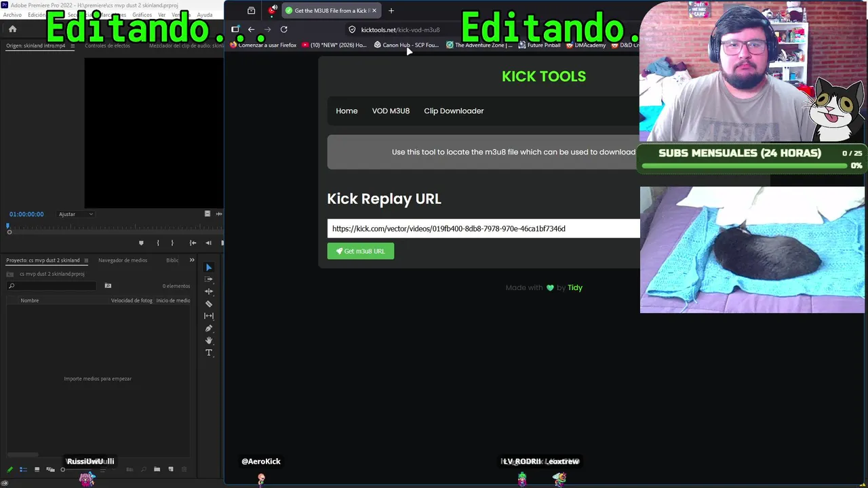Click the Step Back one frame button
Viewport: 868px width, 488px height.
208,243
